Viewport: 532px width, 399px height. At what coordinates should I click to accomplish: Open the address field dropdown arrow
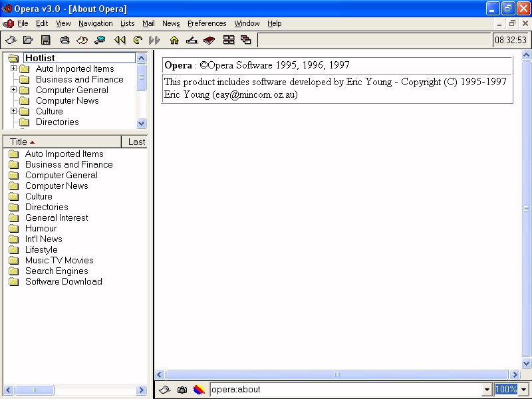[487, 390]
